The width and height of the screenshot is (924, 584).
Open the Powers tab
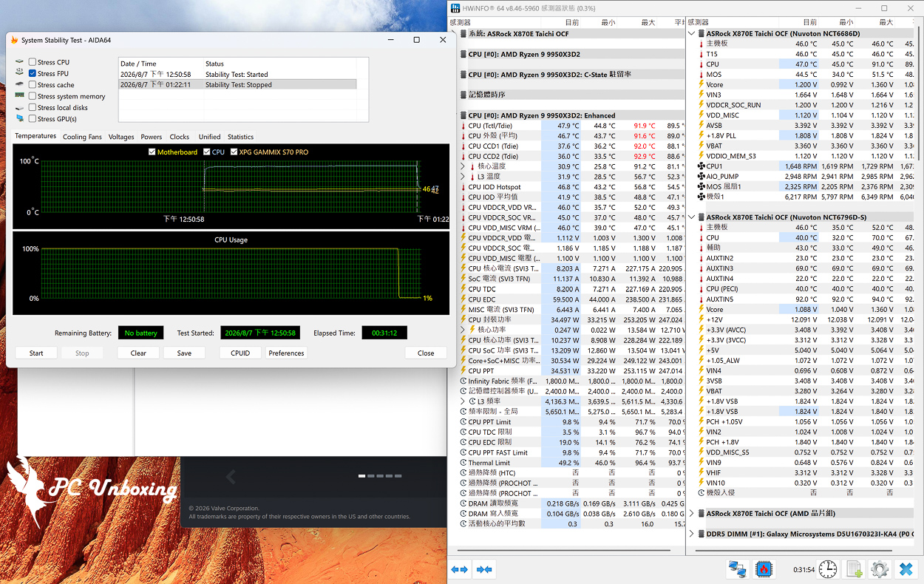[x=152, y=137]
